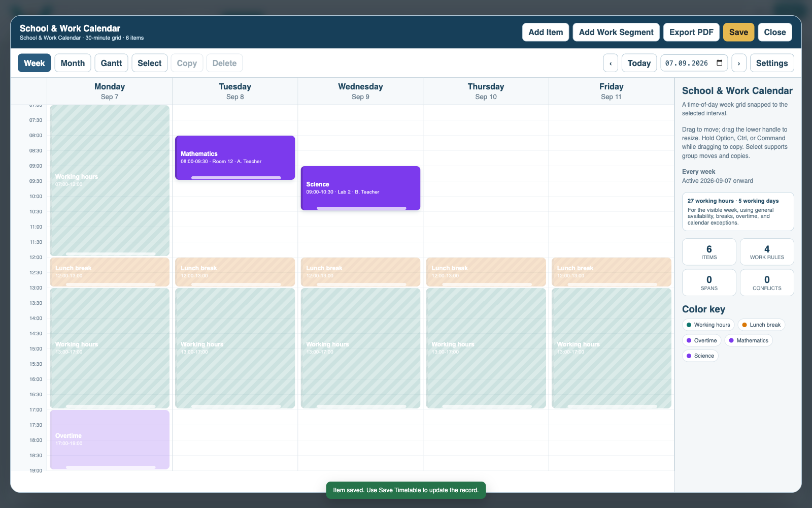Click the 'Item saved' toast notification
This screenshot has width=812, height=508.
click(406, 490)
